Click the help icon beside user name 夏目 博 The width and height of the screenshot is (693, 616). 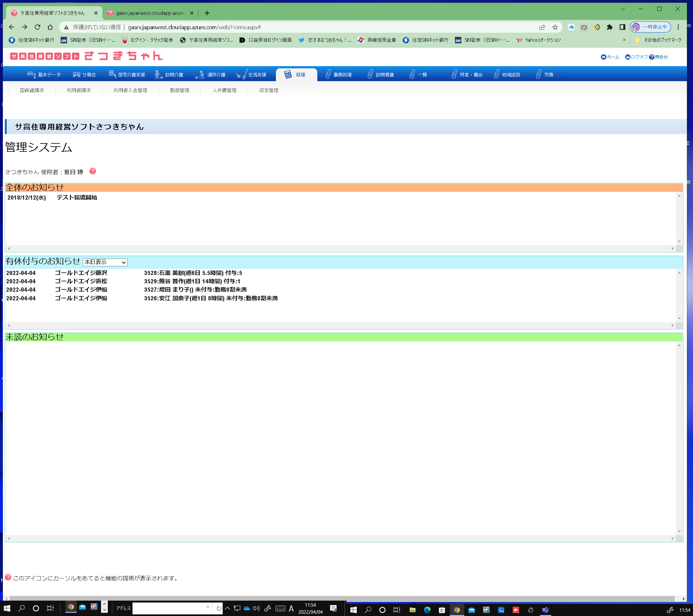click(x=92, y=171)
